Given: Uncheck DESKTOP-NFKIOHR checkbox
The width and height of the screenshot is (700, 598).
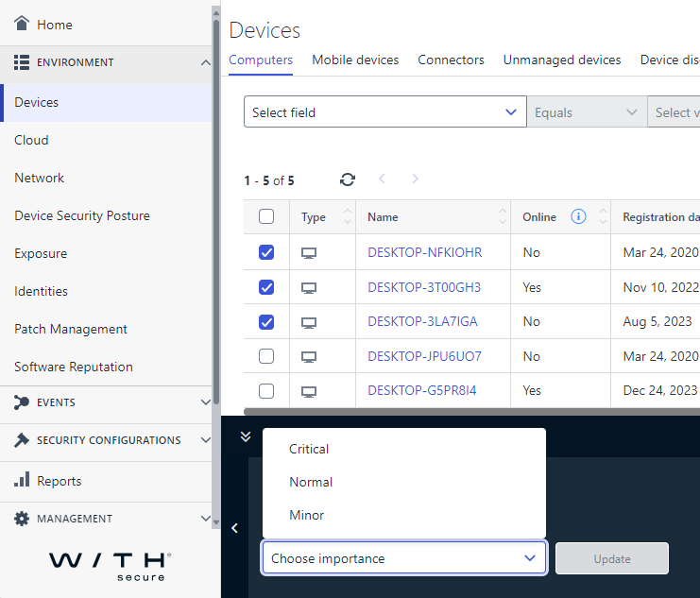Looking at the screenshot, I should point(266,252).
